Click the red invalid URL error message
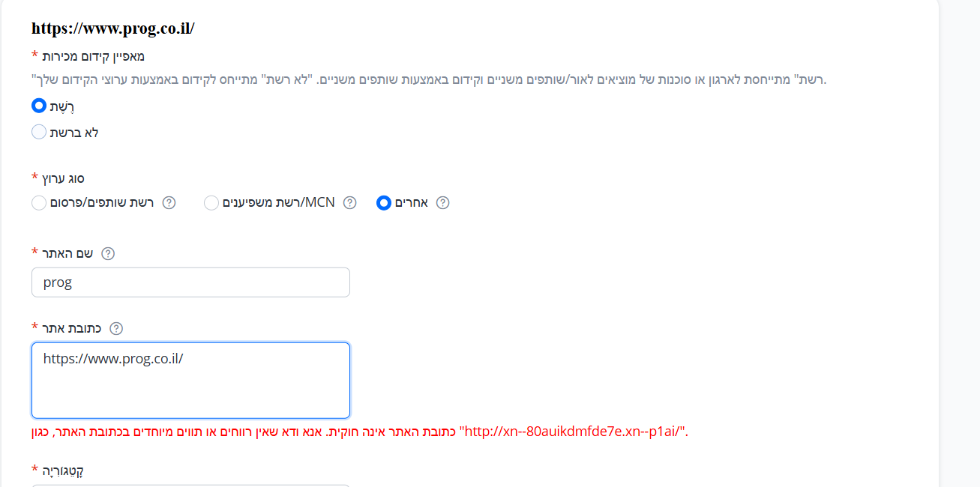This screenshot has height=487, width=980. (x=360, y=432)
